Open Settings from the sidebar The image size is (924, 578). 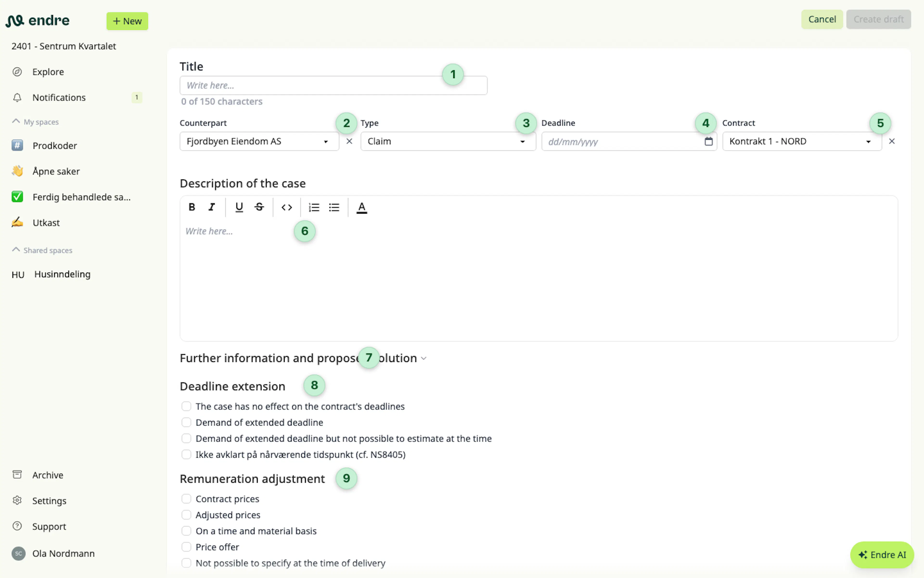point(49,500)
